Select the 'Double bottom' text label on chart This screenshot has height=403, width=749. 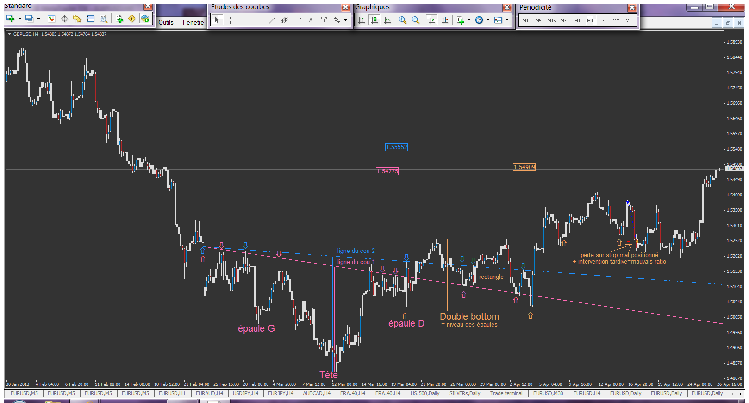469,317
